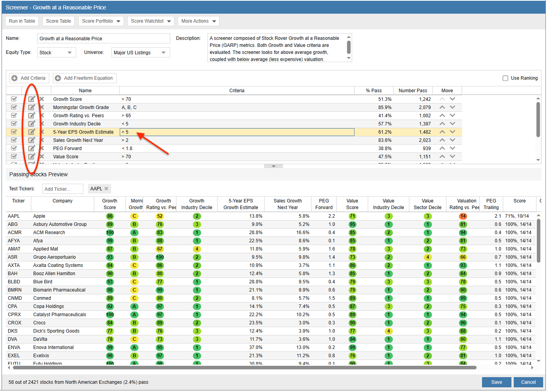The image size is (547, 392).
Task: Click plus icon on Add Criteria
Action: click(x=14, y=78)
